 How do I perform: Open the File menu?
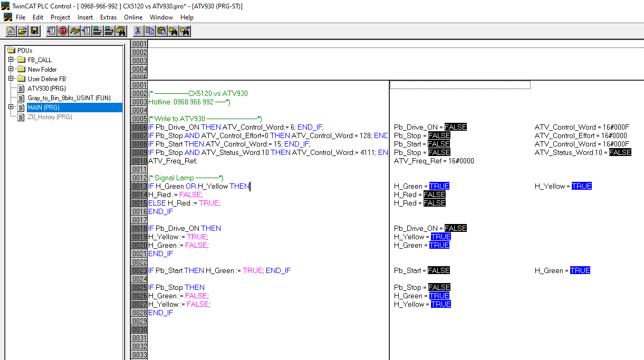pos(21,17)
